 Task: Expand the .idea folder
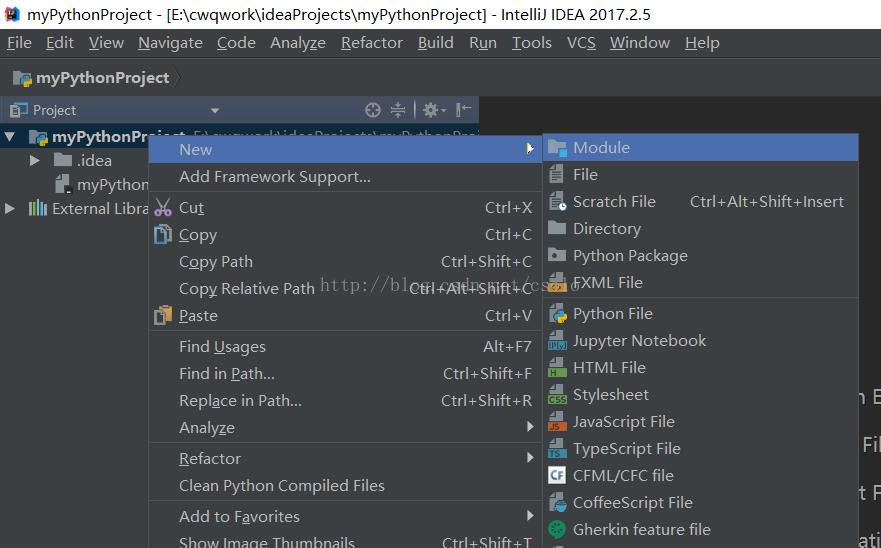35,161
